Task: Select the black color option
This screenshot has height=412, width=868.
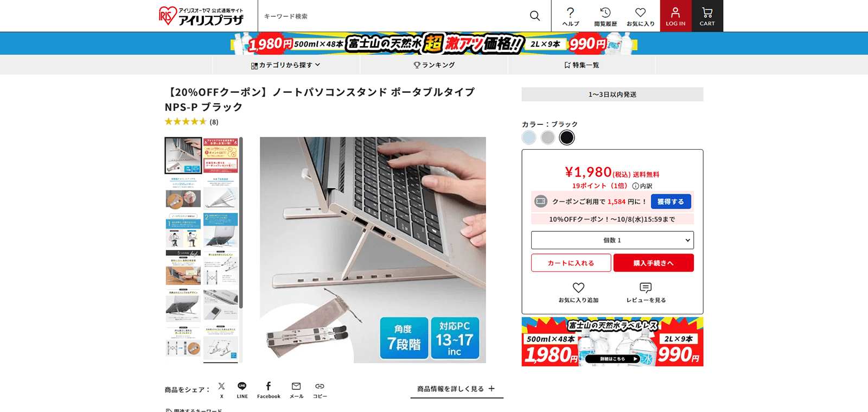Action: click(567, 137)
